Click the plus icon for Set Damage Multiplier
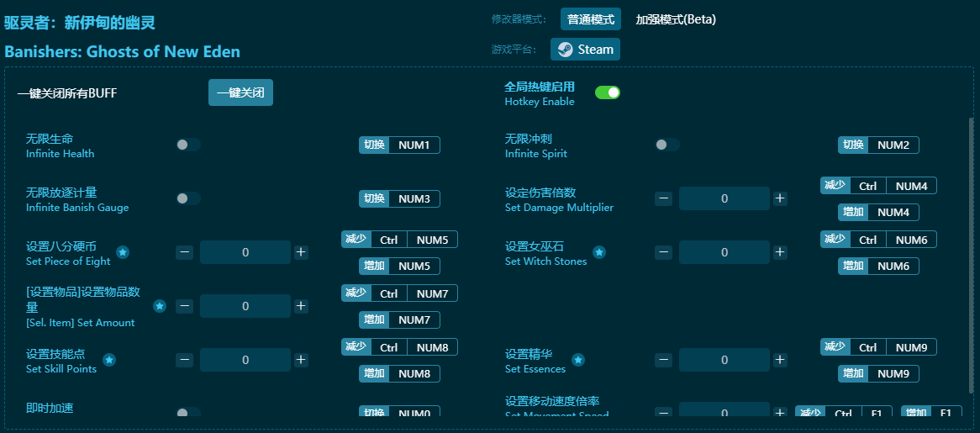The width and height of the screenshot is (980, 433). (x=780, y=198)
